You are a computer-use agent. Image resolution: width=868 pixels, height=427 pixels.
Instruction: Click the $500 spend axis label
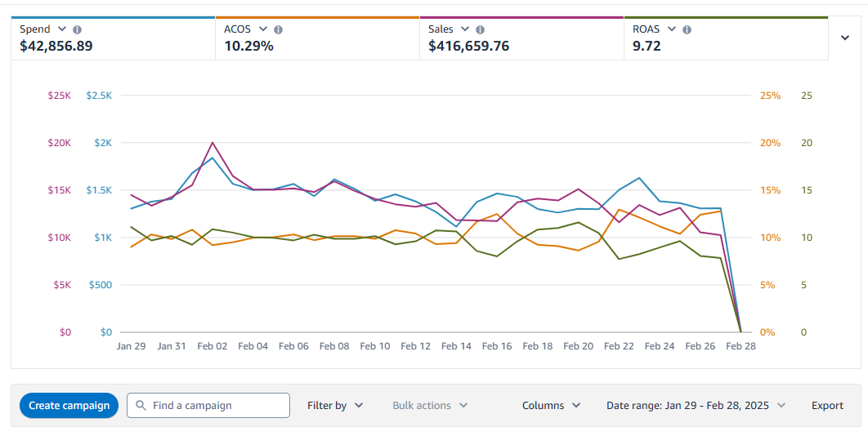[101, 286]
